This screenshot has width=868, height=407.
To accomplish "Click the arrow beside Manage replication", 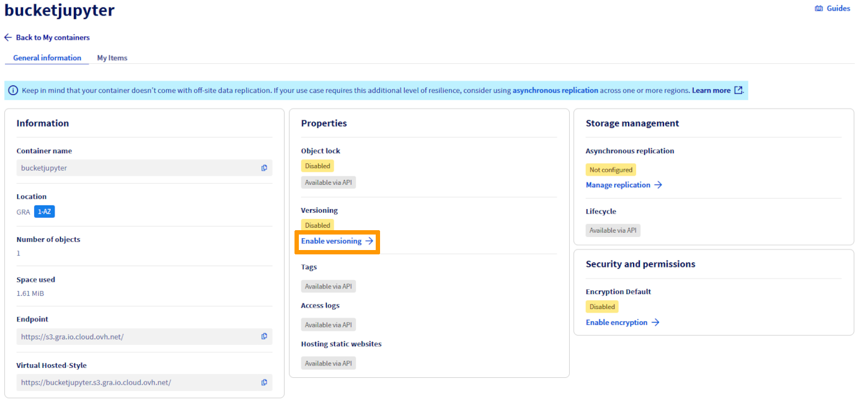I will [x=658, y=185].
